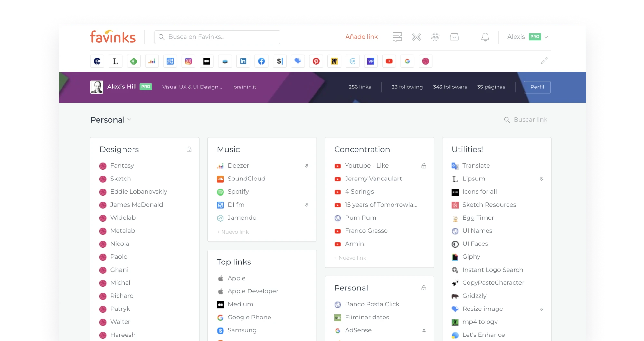Toggle the lock on Designers box
Screen dimensions: 644x341
point(189,149)
